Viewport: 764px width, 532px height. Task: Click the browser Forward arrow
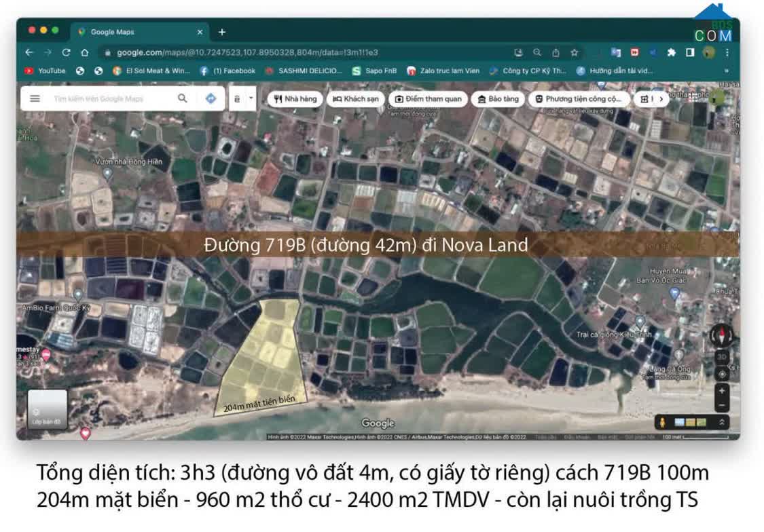coord(48,52)
